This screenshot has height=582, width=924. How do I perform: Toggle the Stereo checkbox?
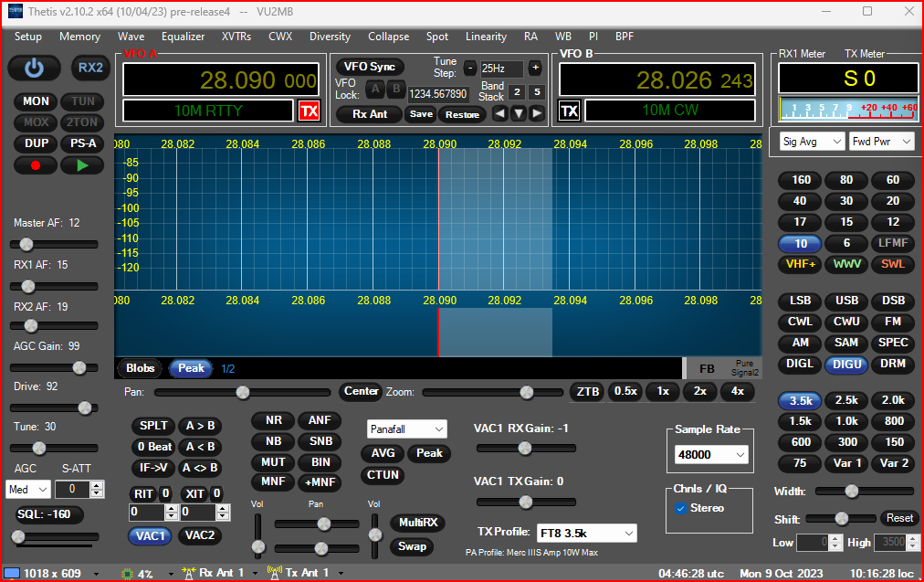(x=680, y=508)
